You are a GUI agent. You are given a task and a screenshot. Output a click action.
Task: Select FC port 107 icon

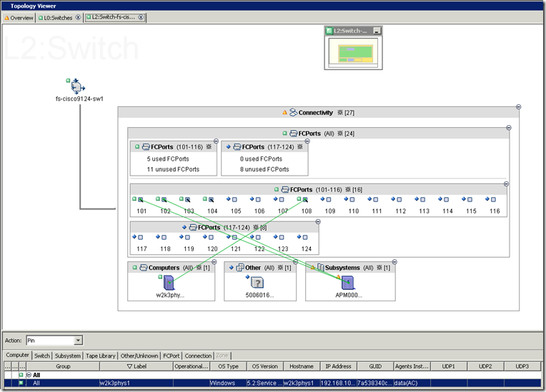(282, 200)
